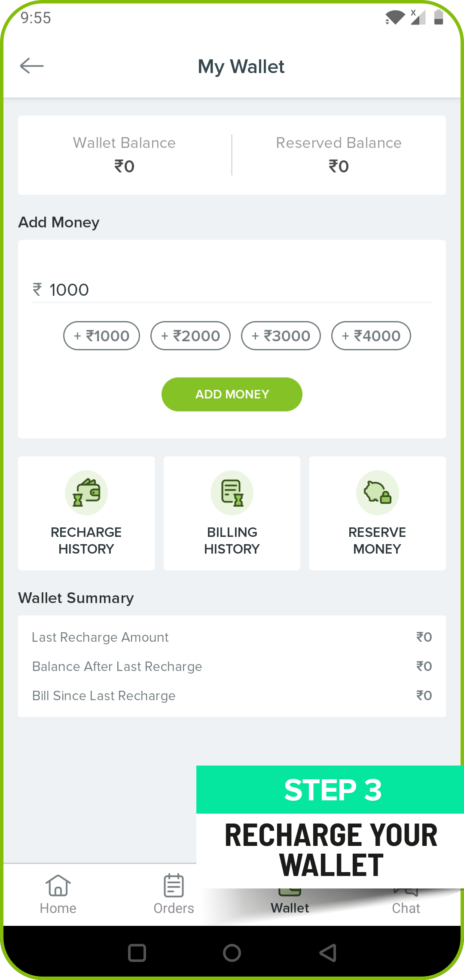Open the Recharge History wallet icon
The image size is (464, 980).
point(86,493)
